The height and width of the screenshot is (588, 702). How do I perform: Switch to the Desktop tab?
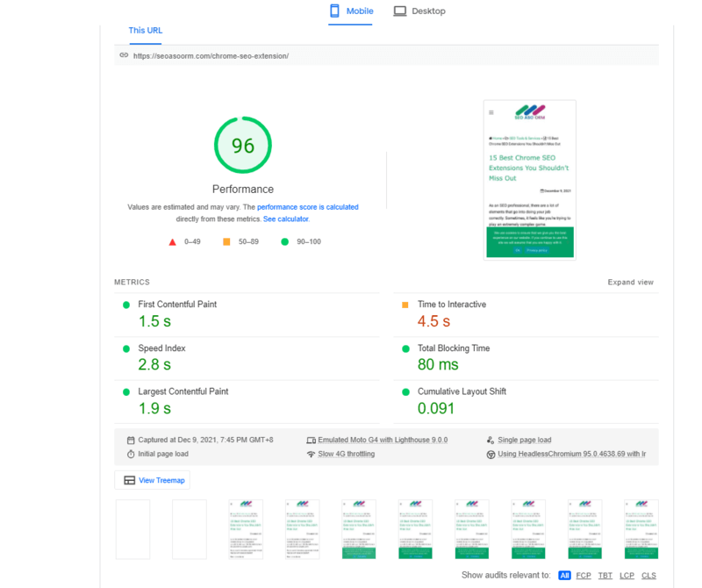419,11
